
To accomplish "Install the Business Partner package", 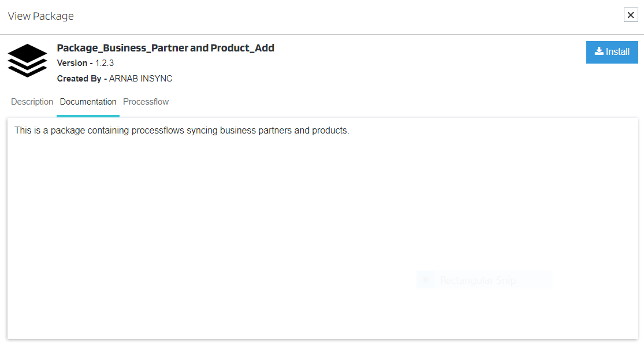I will pos(612,52).
